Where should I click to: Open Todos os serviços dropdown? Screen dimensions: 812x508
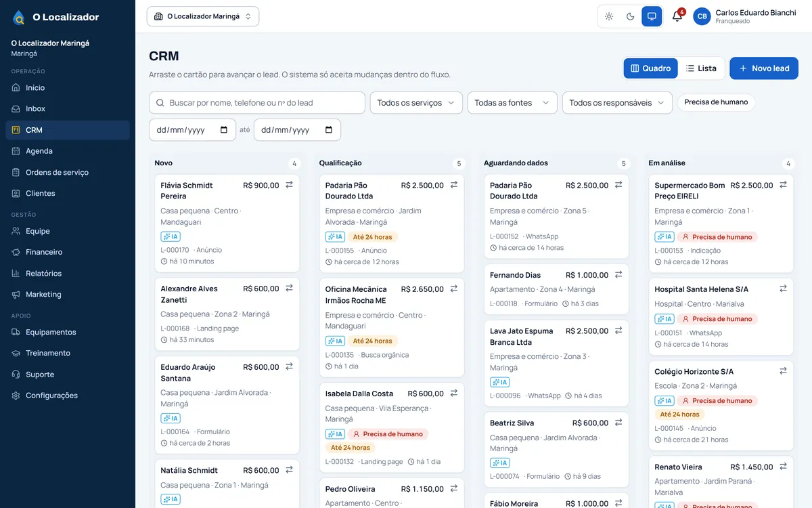pyautogui.click(x=416, y=103)
